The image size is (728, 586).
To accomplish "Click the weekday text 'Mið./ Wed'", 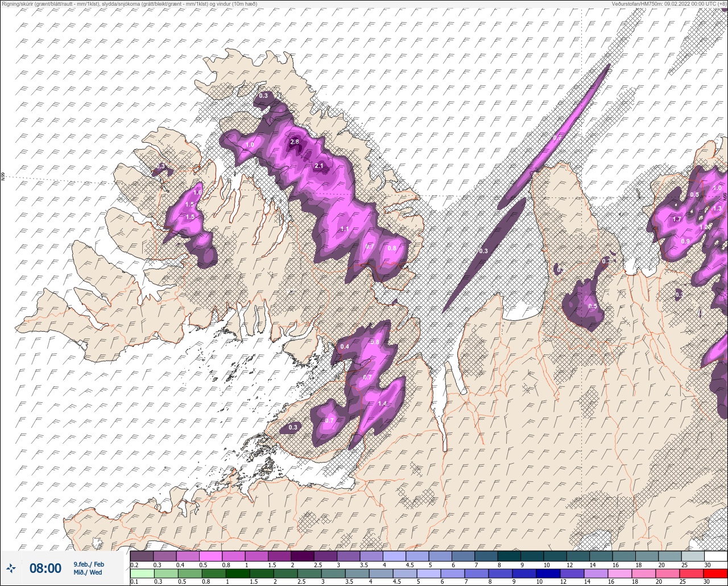I will point(88,572).
